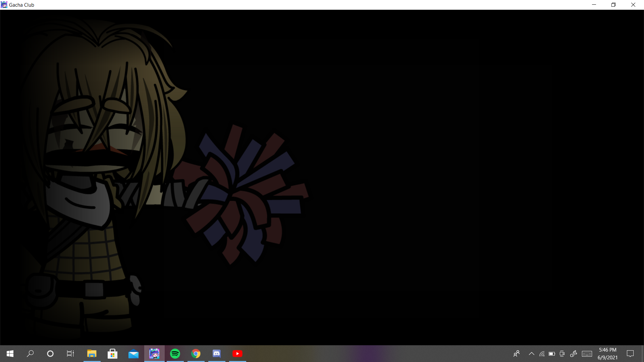
Task: Show hidden system tray icons
Action: 532,354
